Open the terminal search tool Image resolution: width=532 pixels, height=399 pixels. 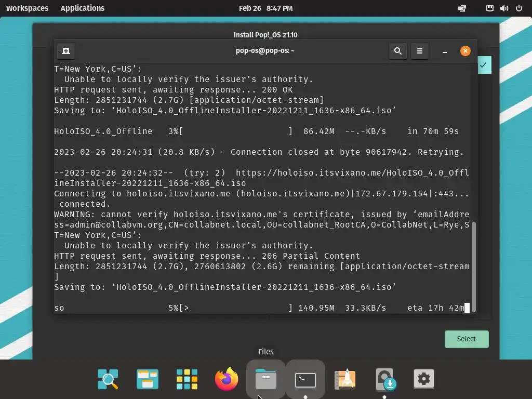coord(398,51)
